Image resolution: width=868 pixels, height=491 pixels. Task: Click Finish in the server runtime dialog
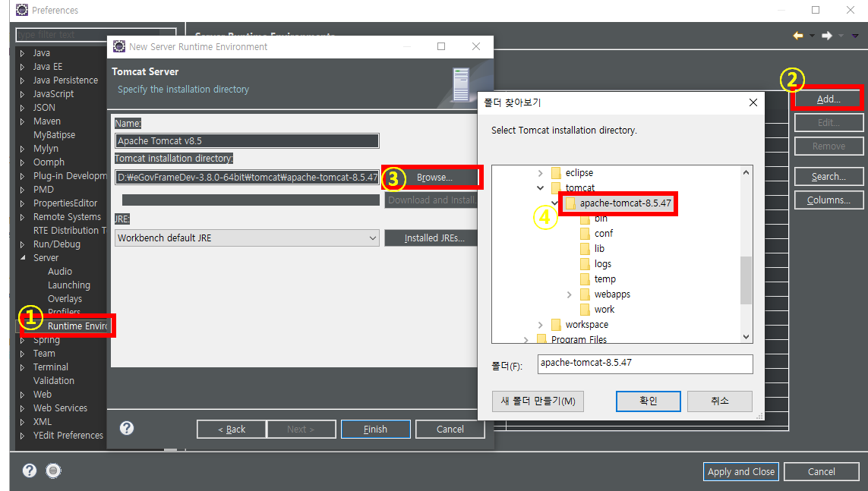[375, 429]
